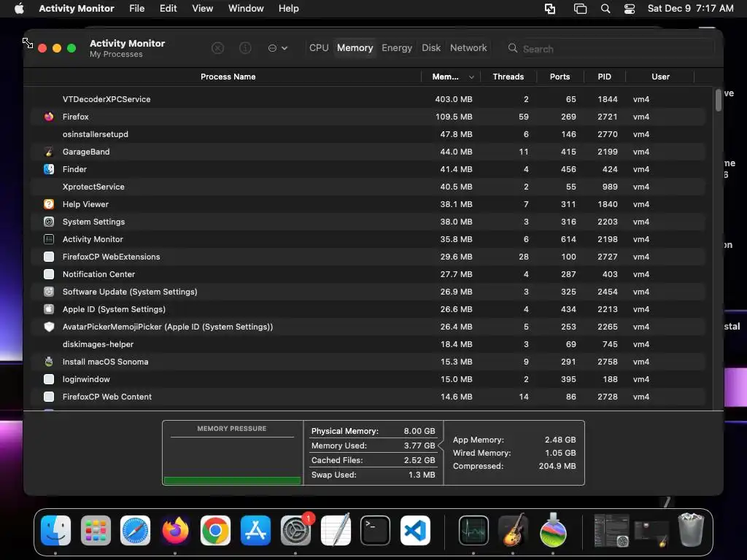Click the magnifier icon in search field
Screen dimensions: 747x560
coord(513,48)
